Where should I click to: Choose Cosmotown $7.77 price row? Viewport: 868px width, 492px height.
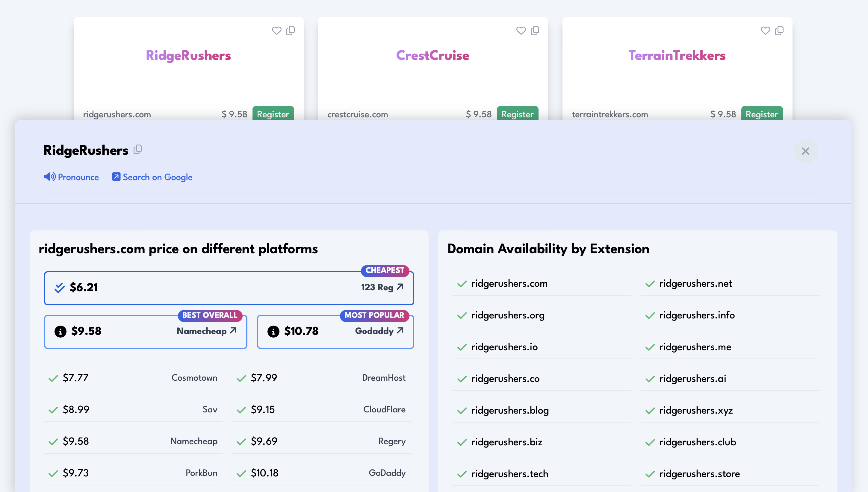[x=133, y=378]
